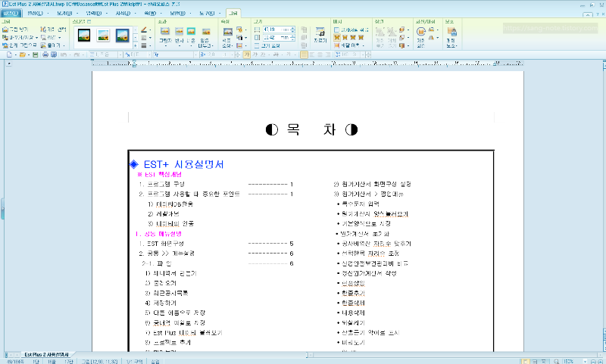Open the Format (서식) menu
The width and height of the screenshot is (606, 364).
[x=123, y=13]
